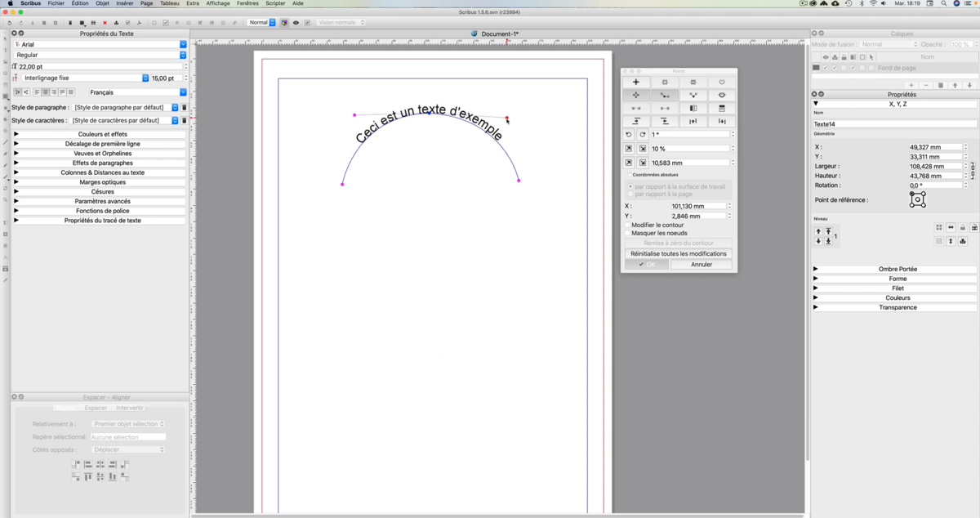
Task: Click rotate path clockwise icon
Action: [x=643, y=135]
